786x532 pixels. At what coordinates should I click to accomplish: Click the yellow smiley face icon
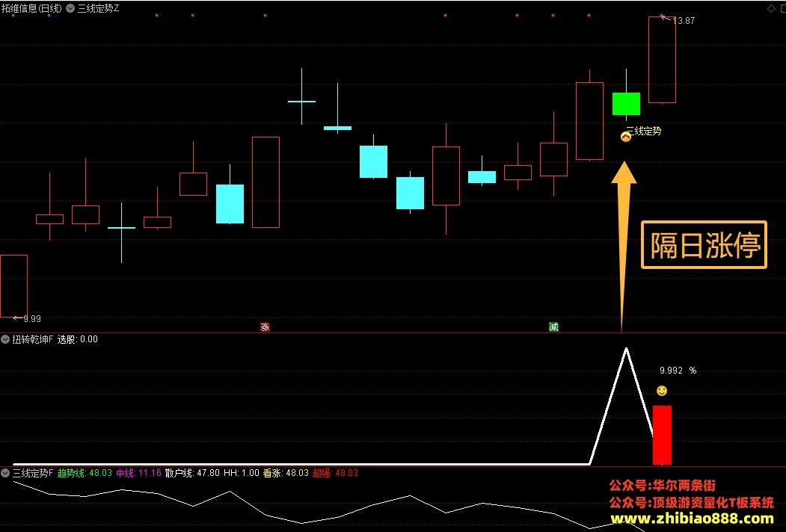click(x=662, y=391)
